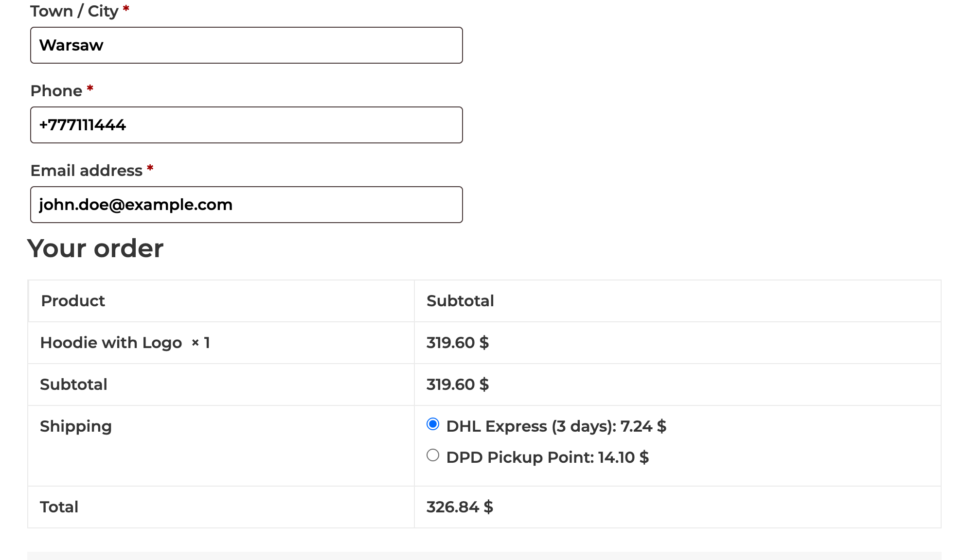
Task: Click the "Town / City" field label
Action: (x=74, y=11)
